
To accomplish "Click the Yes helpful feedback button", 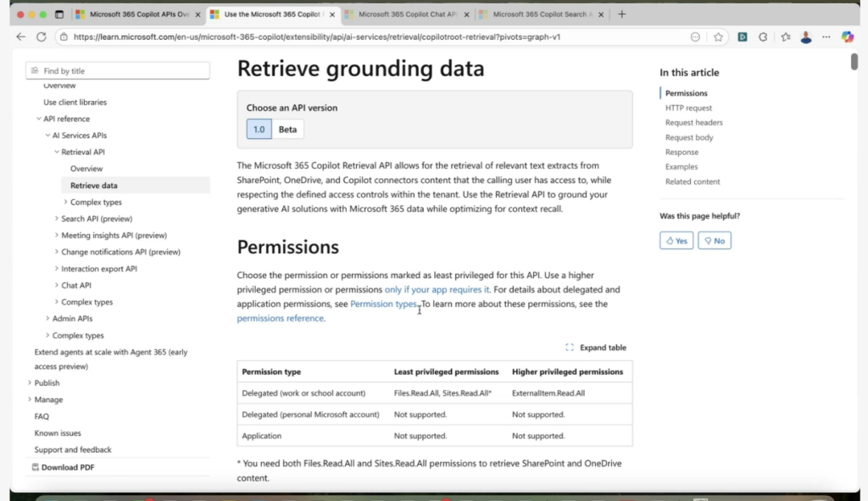I will tap(676, 241).
